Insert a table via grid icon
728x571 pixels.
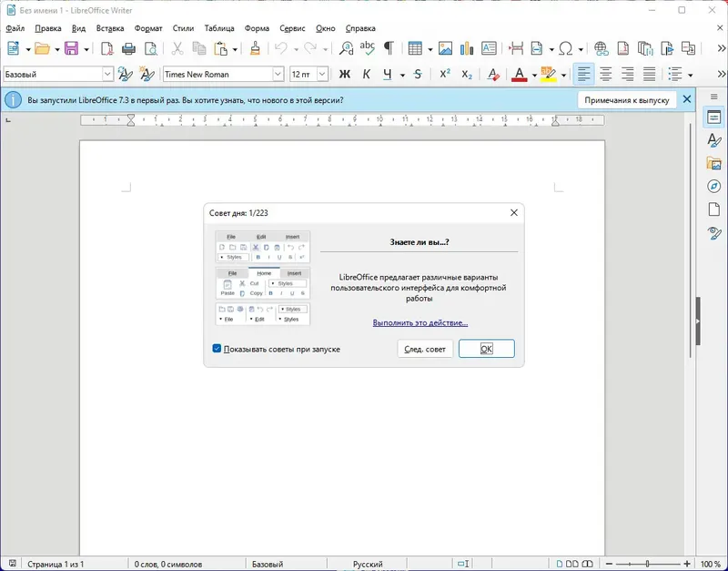[x=415, y=48]
